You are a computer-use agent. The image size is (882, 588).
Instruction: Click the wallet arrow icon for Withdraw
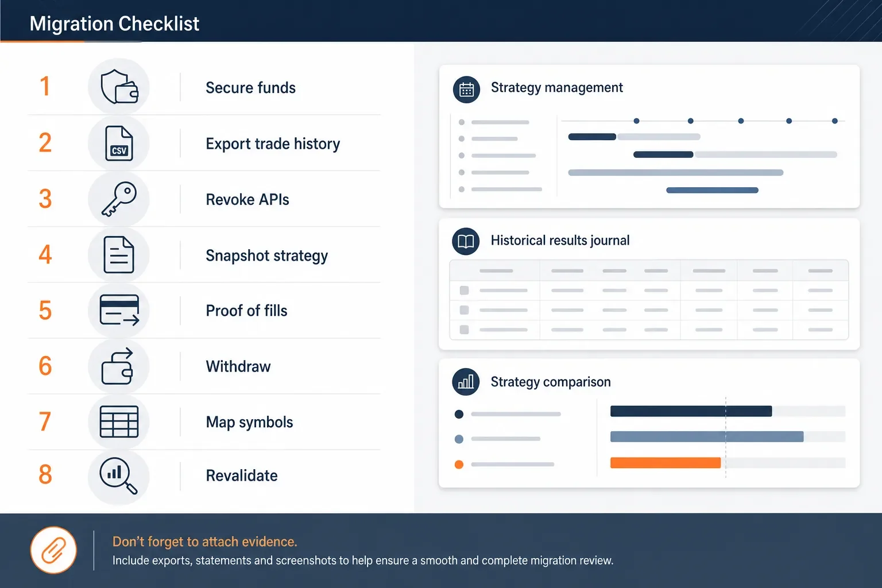click(118, 366)
